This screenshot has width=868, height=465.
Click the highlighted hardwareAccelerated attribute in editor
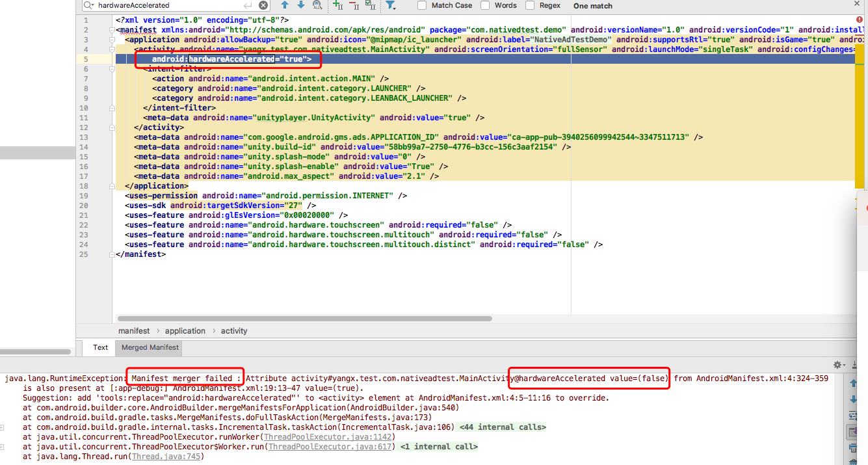pos(231,59)
